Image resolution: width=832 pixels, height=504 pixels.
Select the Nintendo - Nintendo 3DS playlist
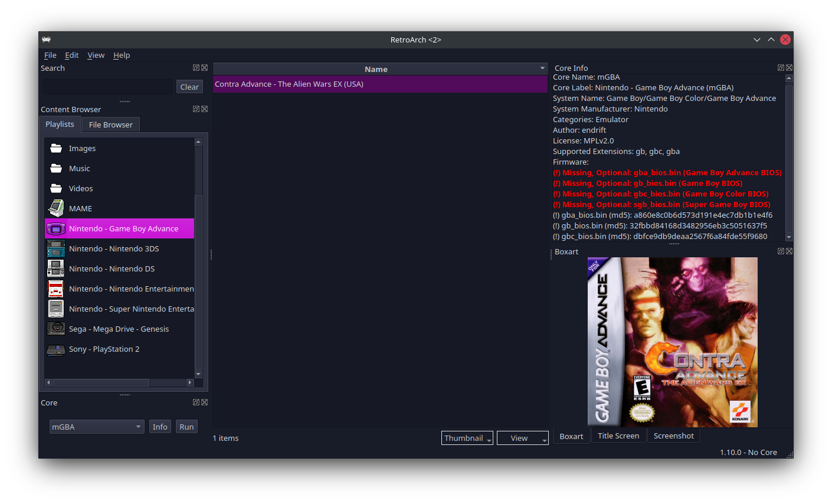pos(119,248)
